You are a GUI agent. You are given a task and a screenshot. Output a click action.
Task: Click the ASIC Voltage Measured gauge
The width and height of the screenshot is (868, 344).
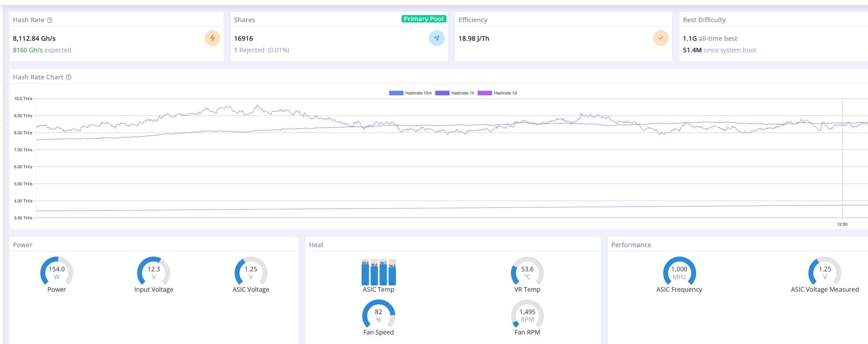(825, 273)
